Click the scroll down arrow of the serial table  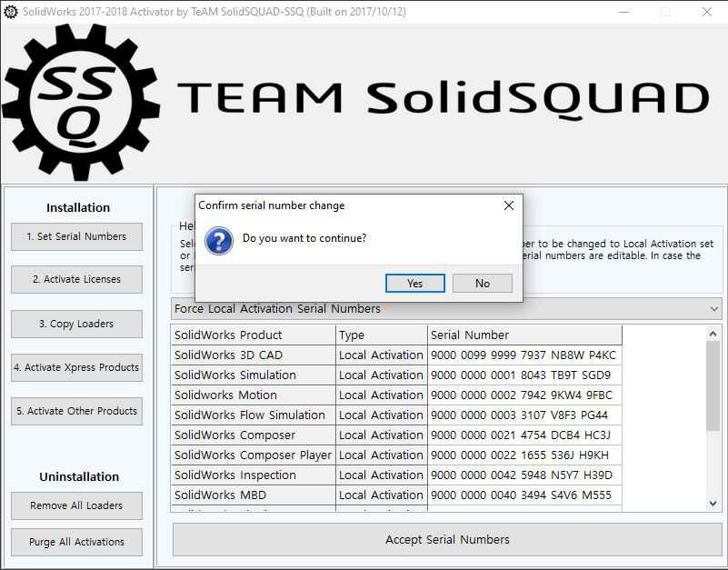click(713, 503)
